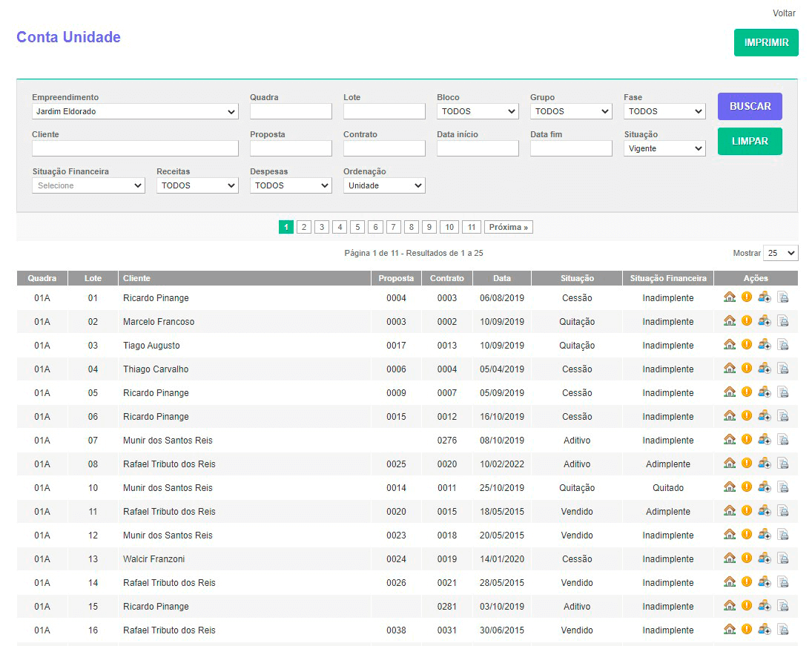
Task: Click add-people icon on lote 10 row
Action: [x=765, y=487]
